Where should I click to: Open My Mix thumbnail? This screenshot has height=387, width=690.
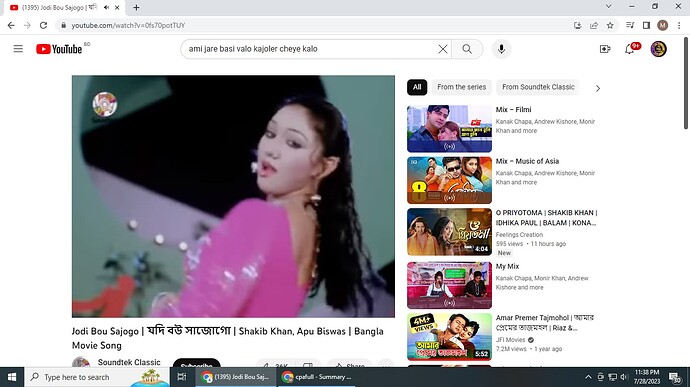pyautogui.click(x=449, y=285)
